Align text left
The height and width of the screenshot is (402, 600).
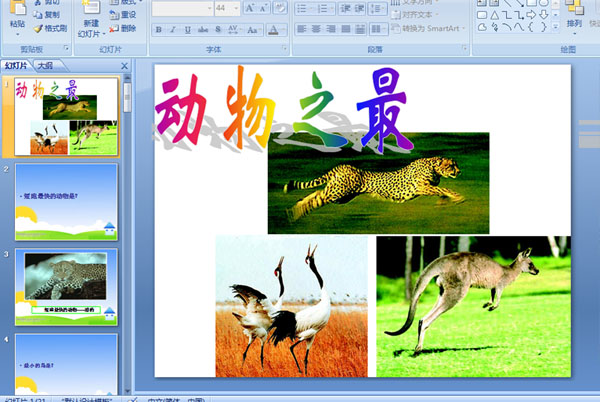pyautogui.click(x=302, y=29)
